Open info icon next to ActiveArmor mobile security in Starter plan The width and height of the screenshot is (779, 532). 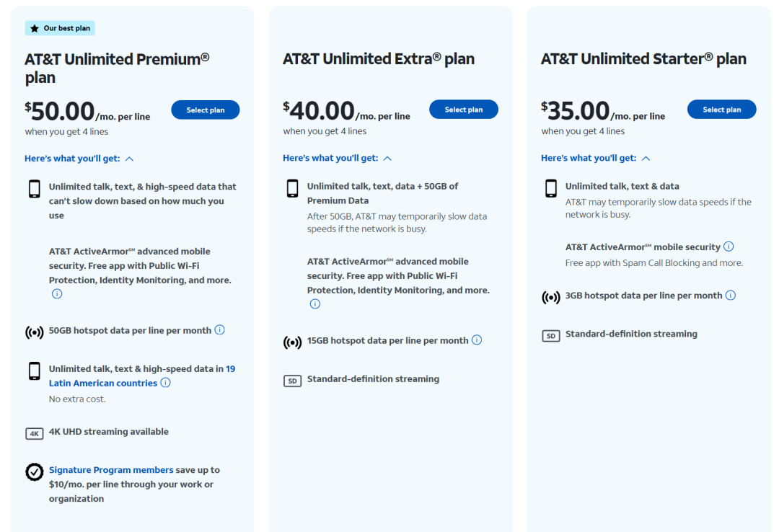pyautogui.click(x=729, y=247)
